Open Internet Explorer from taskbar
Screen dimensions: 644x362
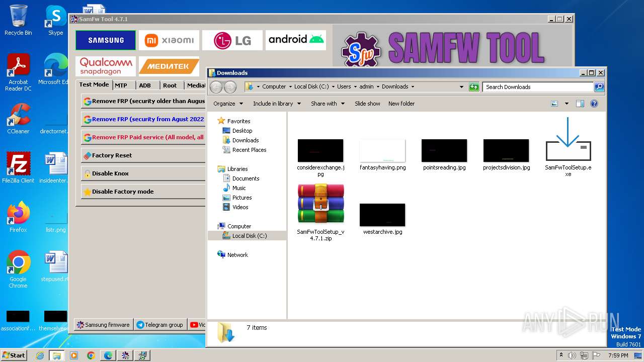point(40,355)
